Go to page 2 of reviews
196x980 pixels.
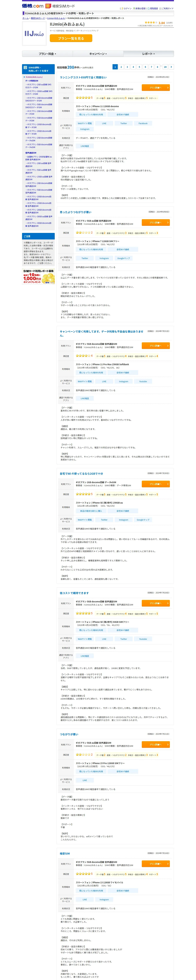click(121, 67)
